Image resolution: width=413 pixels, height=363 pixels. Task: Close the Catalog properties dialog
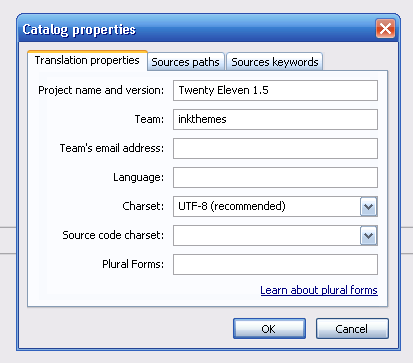[385, 29]
